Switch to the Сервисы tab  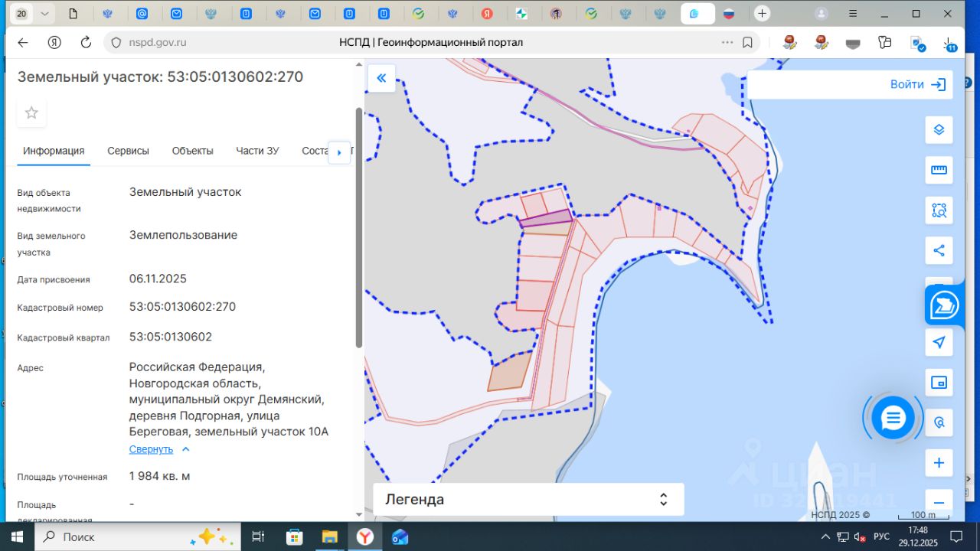click(x=128, y=151)
